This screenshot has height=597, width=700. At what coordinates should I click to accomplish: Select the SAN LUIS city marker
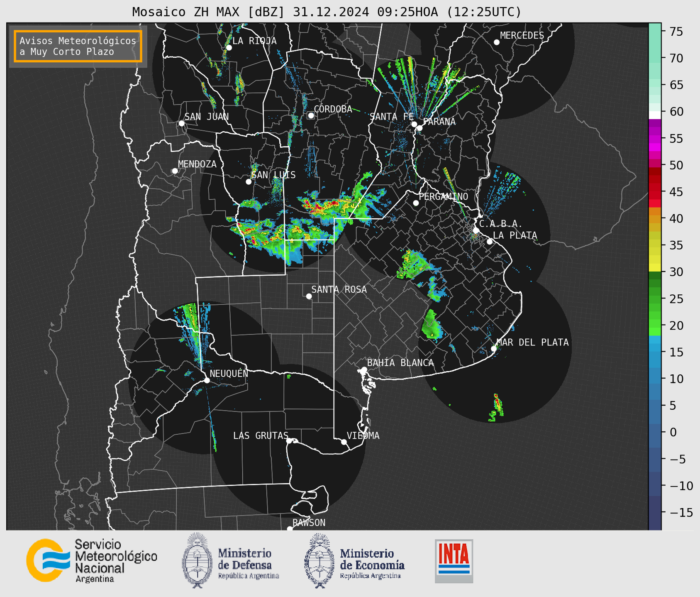pyautogui.click(x=249, y=182)
